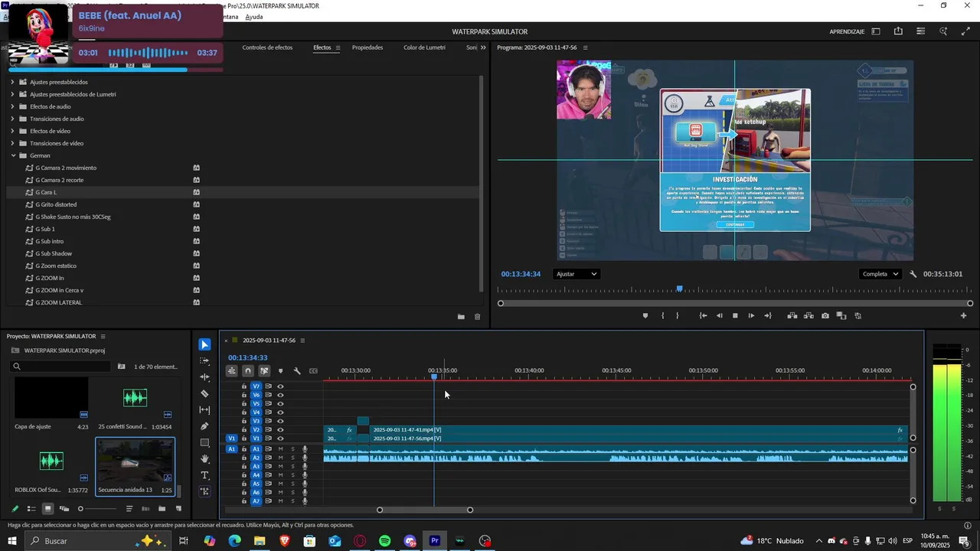This screenshot has height=551, width=980.
Task: Click Extract button in Program monitor
Action: coord(808,315)
